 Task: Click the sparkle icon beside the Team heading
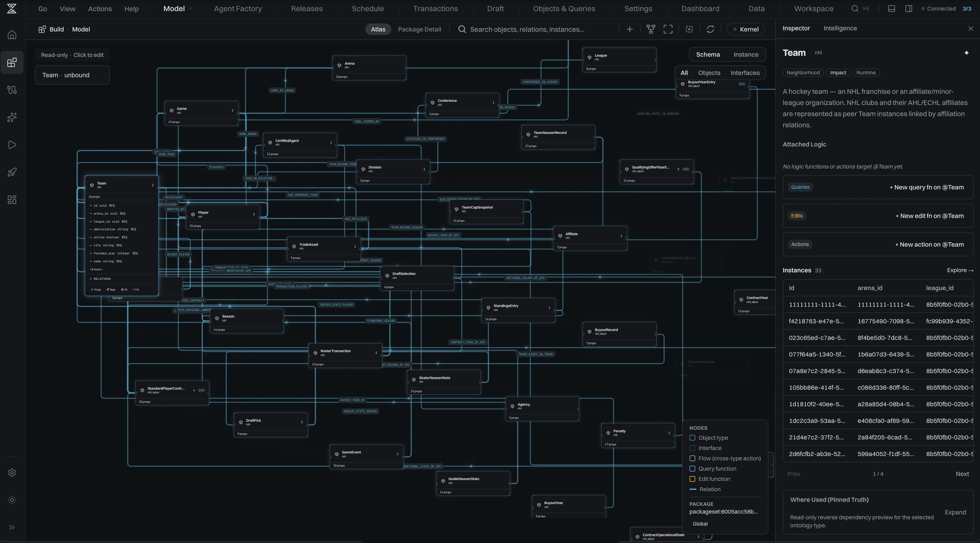pyautogui.click(x=966, y=53)
